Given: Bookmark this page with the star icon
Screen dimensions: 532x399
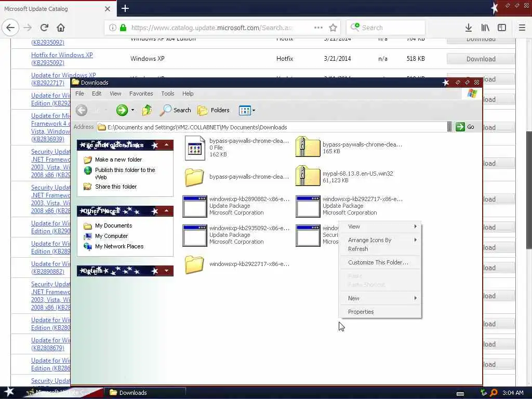Looking at the screenshot, I should [333, 28].
